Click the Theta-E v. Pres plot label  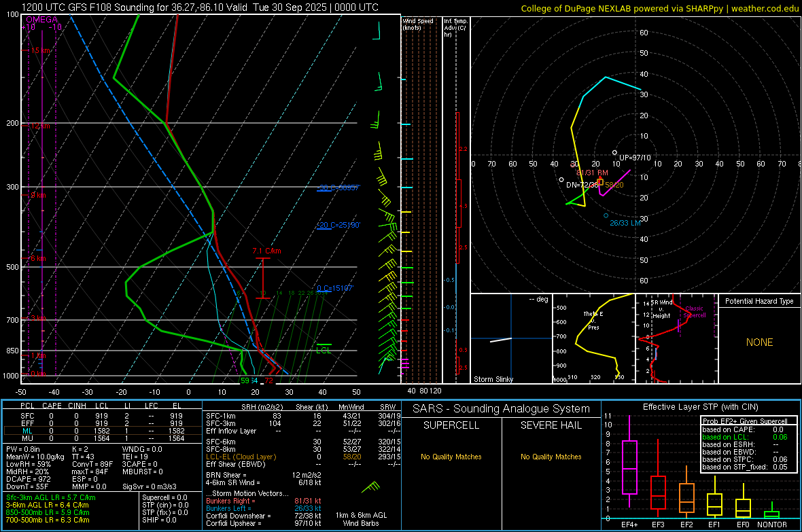tap(593, 320)
